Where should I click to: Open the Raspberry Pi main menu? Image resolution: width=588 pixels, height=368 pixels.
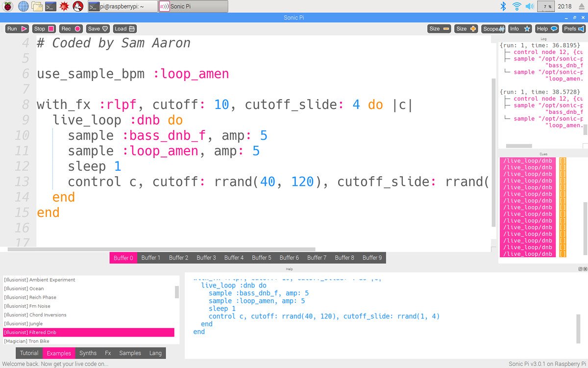(8, 6)
